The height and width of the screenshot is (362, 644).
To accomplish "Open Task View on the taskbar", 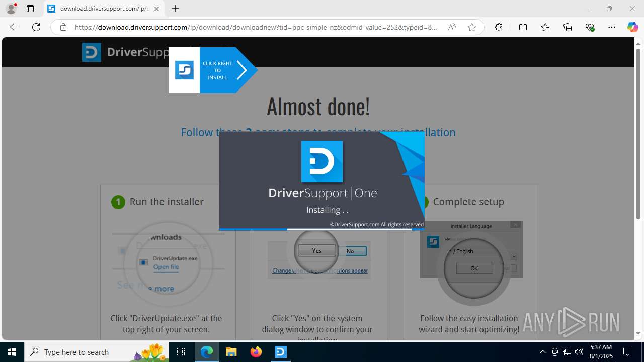I will pyautogui.click(x=182, y=352).
